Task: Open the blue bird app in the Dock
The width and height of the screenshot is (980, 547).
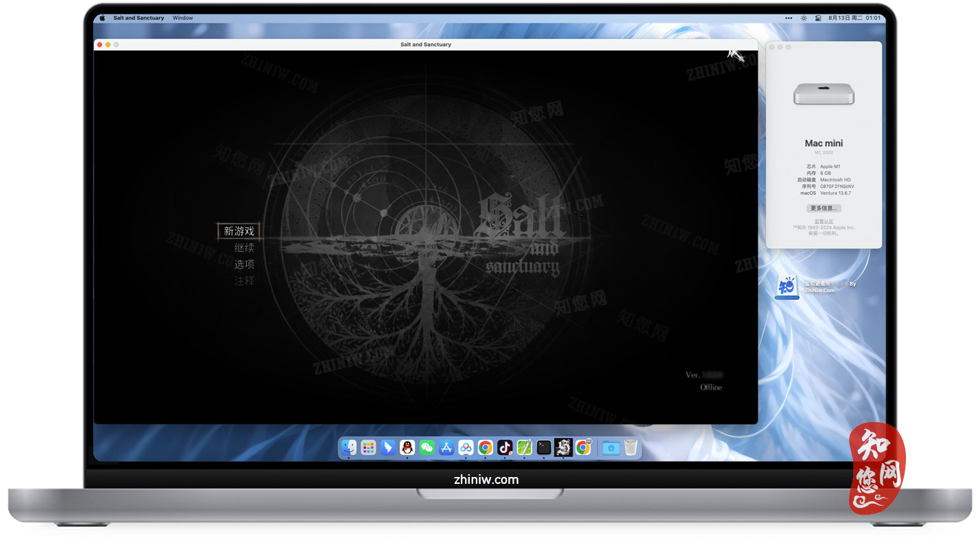Action: tap(388, 447)
